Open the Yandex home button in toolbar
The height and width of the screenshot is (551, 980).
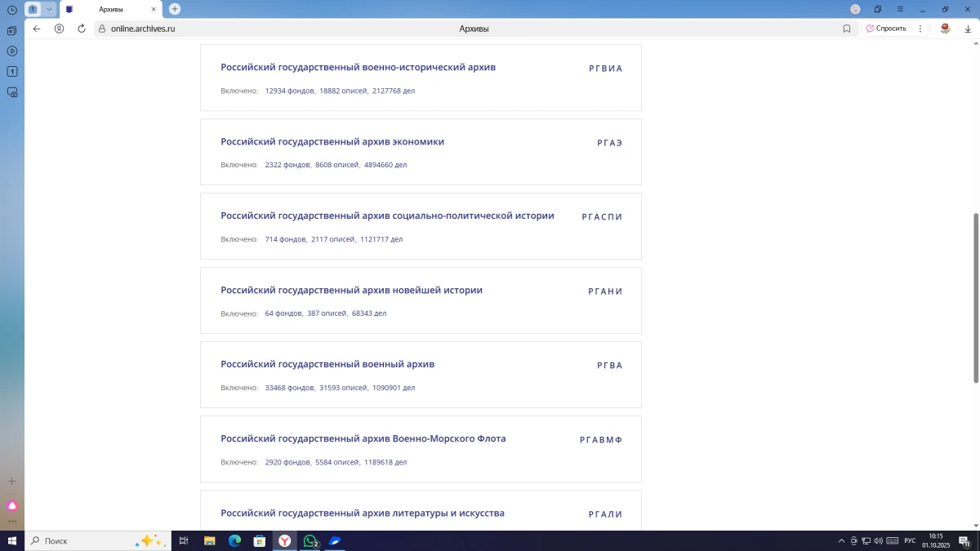click(x=59, y=29)
